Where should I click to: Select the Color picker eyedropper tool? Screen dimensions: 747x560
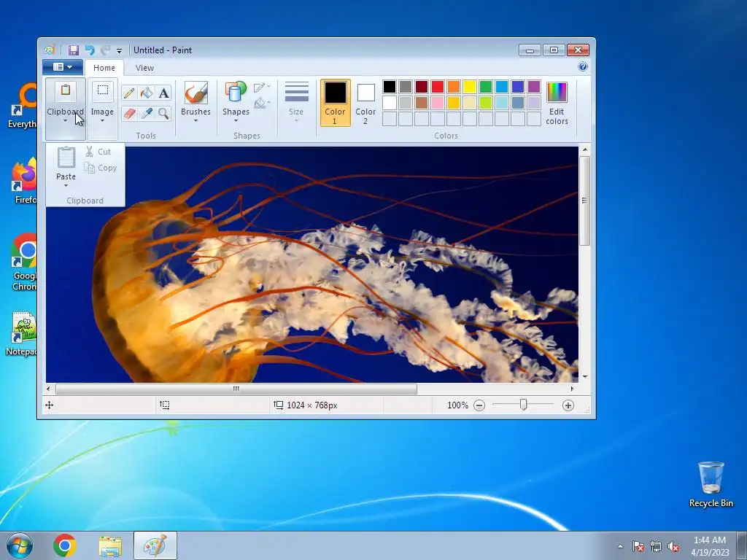(146, 113)
